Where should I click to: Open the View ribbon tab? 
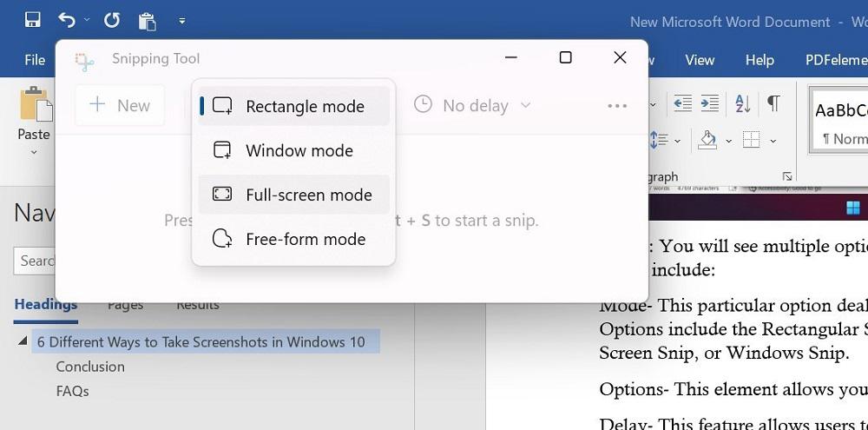700,60
